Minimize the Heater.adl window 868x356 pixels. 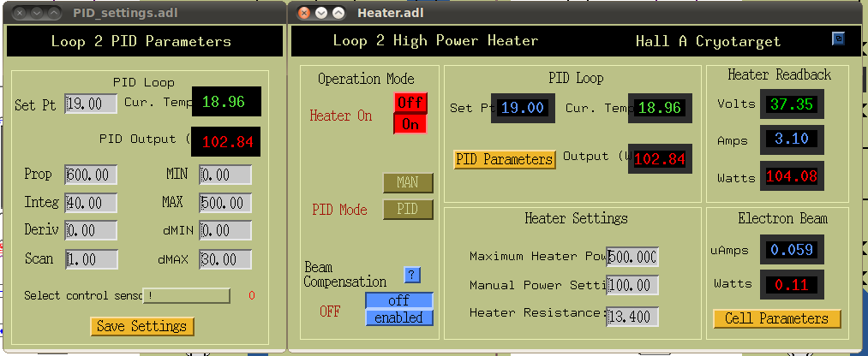[320, 13]
